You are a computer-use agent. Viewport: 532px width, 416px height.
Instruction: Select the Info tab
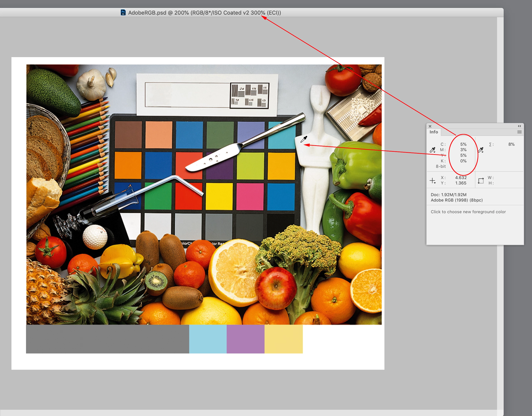pyautogui.click(x=434, y=132)
